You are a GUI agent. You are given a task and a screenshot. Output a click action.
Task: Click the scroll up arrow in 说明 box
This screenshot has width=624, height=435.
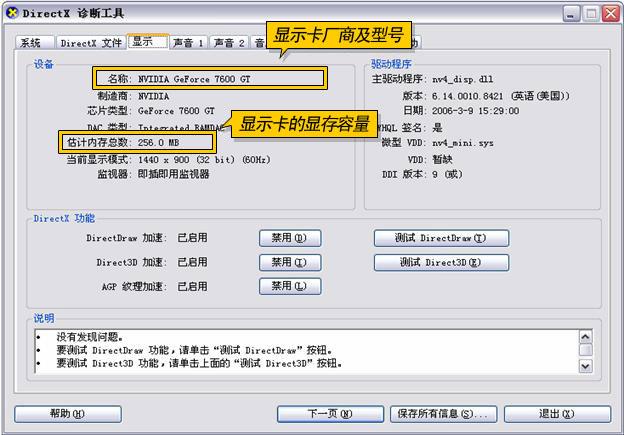pos(585,337)
